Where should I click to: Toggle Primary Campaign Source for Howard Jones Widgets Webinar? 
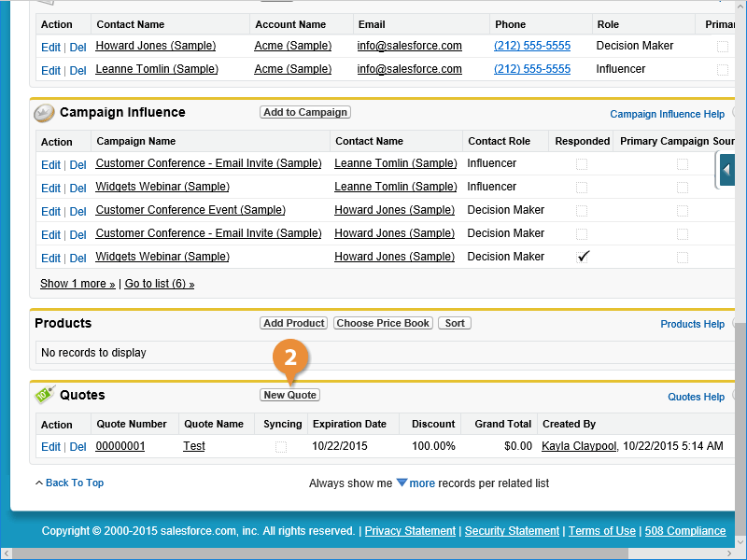(x=683, y=258)
